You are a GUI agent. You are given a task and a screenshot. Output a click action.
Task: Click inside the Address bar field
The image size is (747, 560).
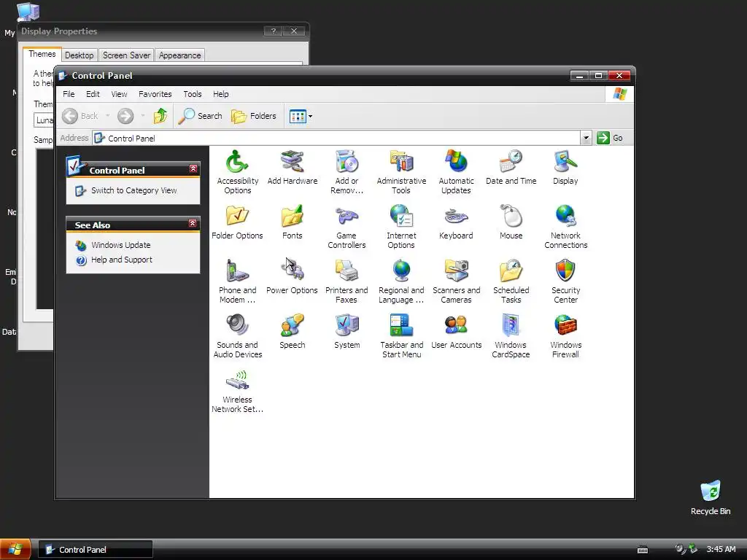336,138
